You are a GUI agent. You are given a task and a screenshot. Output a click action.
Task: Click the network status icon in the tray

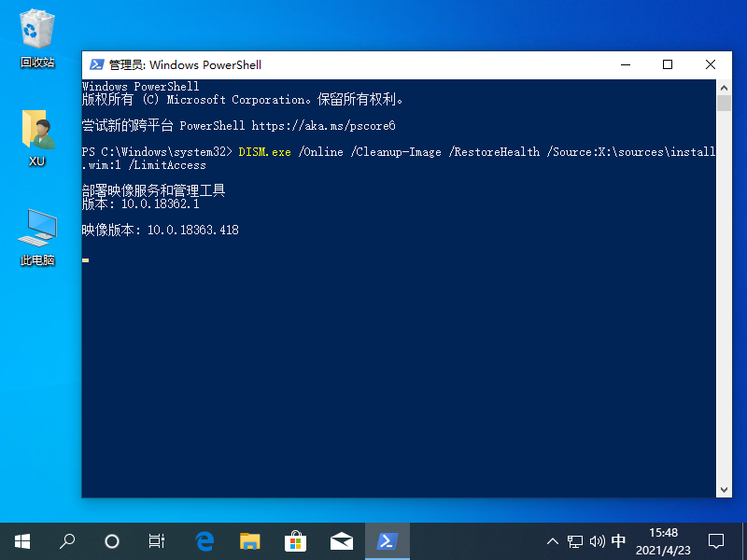[575, 541]
